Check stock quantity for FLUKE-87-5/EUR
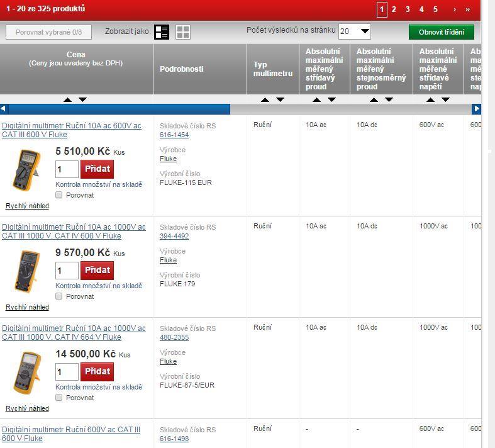This screenshot has height=448, width=495. tap(99, 387)
